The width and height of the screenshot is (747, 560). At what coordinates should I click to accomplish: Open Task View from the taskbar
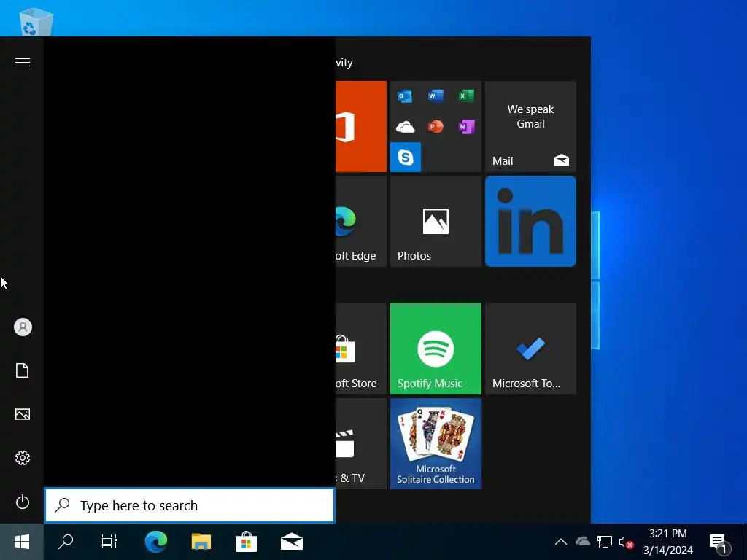click(x=109, y=542)
